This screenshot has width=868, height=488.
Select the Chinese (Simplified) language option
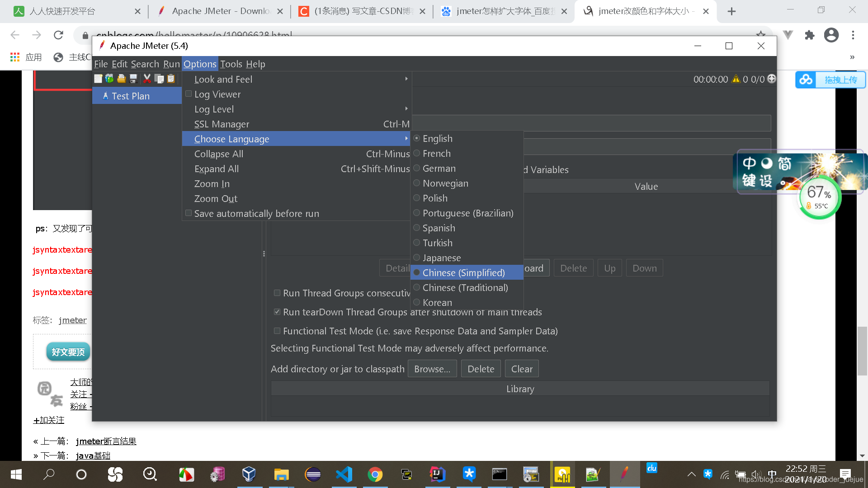(x=463, y=272)
